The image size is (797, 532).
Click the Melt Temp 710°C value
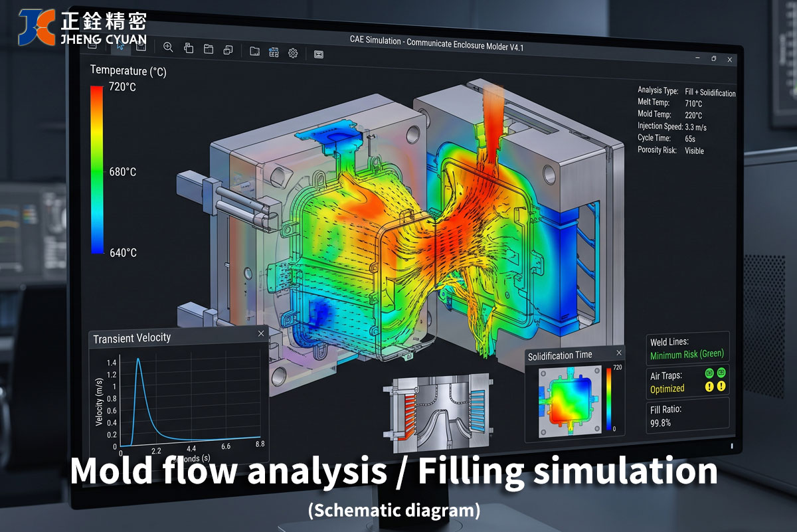click(x=693, y=104)
